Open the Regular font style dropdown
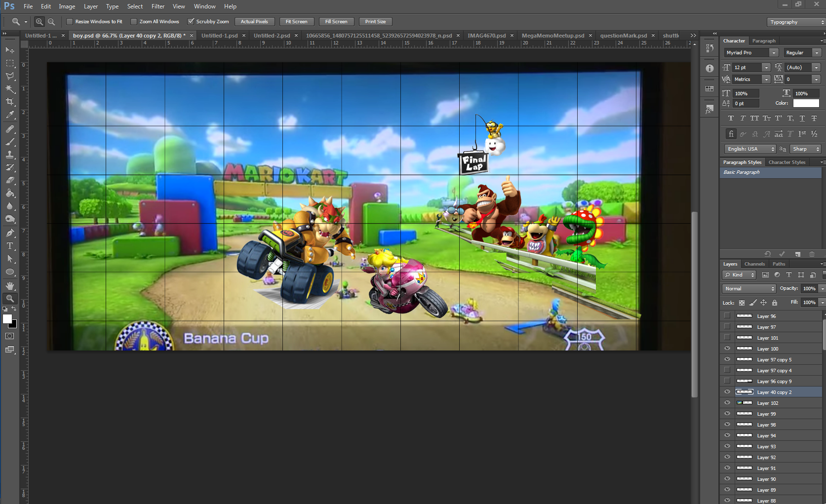This screenshot has width=826, height=504. click(817, 53)
